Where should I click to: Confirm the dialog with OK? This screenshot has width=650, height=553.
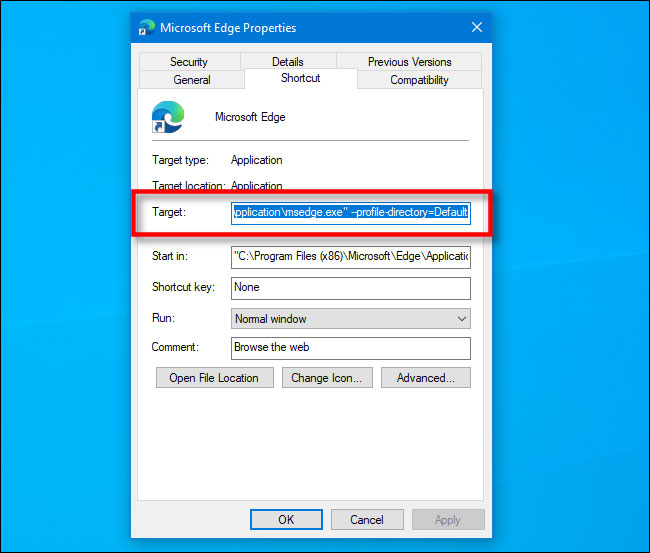click(286, 519)
